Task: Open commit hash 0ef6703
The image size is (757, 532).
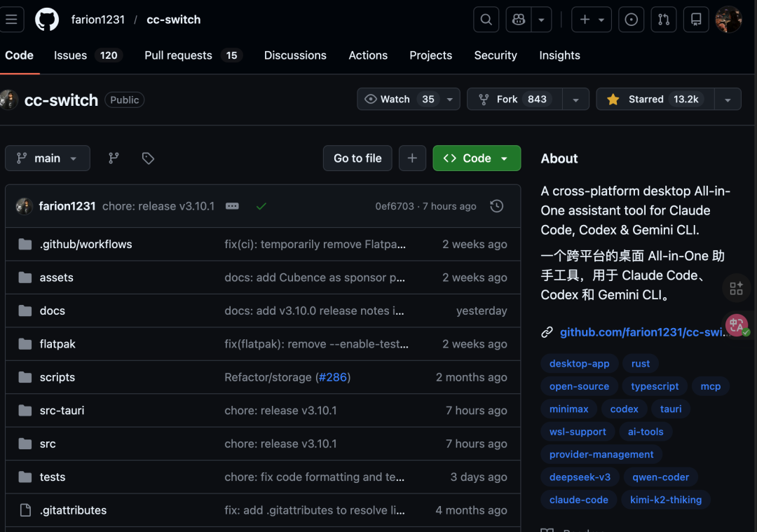Action: (x=395, y=206)
